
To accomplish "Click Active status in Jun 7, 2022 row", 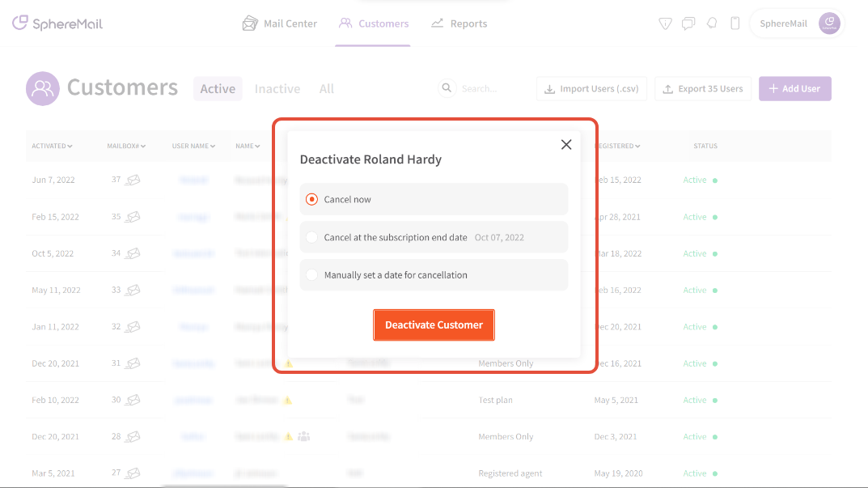I will 700,180.
